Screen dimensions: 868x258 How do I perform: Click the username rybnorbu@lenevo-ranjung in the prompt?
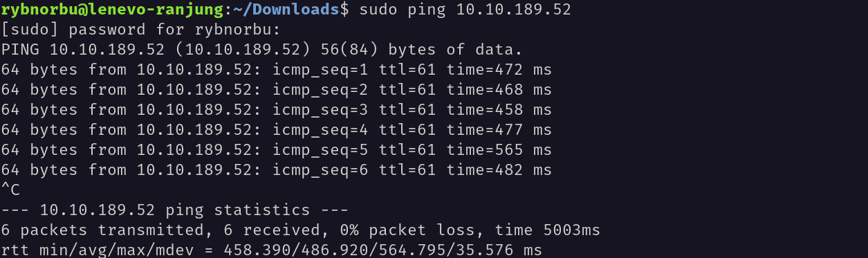tap(109, 10)
